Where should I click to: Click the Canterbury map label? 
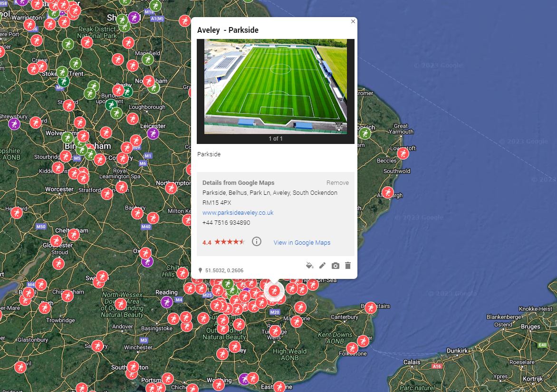coord(345,317)
